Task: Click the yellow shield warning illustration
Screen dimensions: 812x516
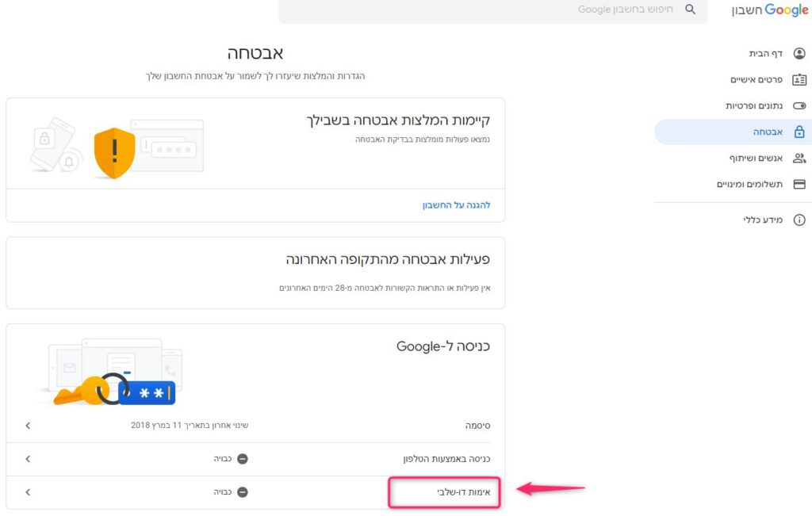Action: click(x=114, y=153)
